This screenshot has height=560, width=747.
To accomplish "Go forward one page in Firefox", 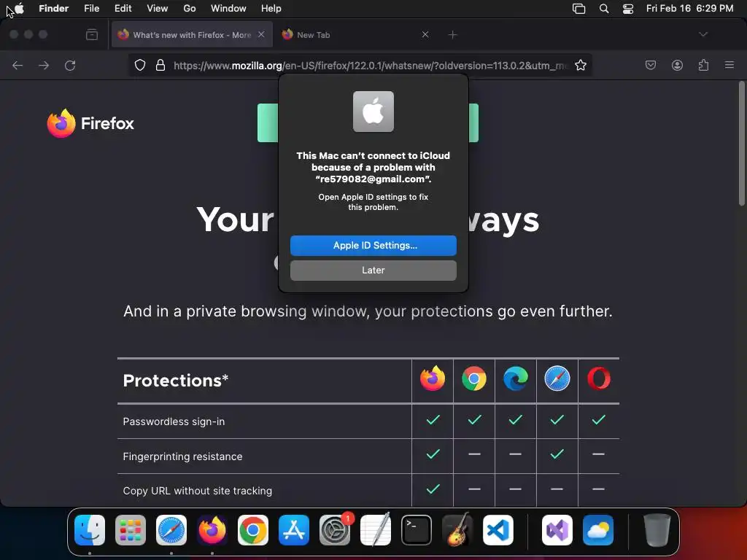I will [x=44, y=65].
